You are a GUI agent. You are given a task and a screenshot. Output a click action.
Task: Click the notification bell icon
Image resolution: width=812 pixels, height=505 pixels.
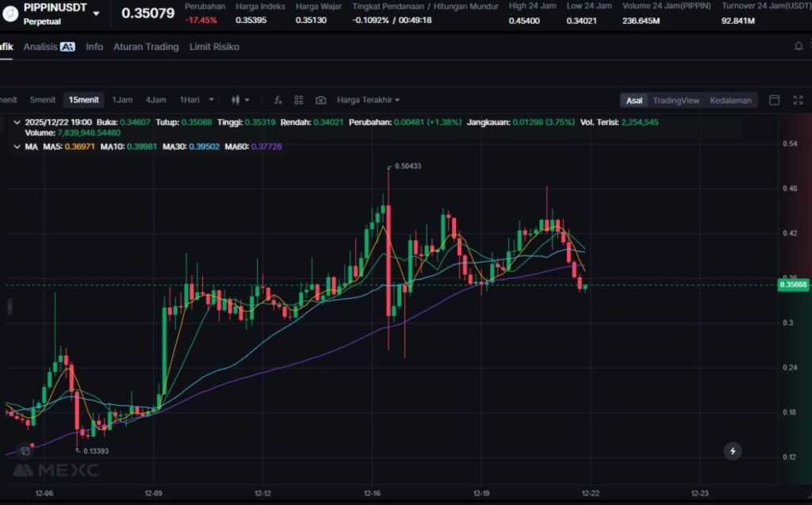pyautogui.click(x=799, y=47)
